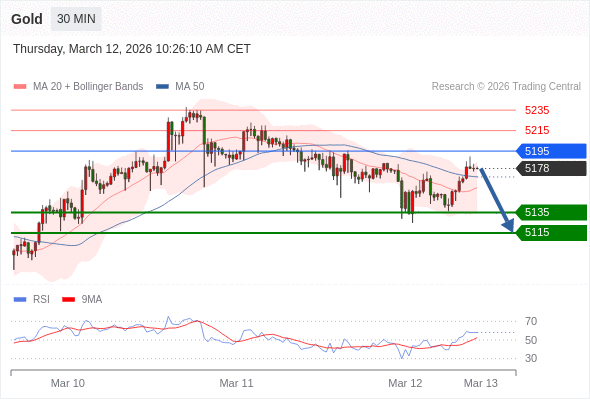
Task: Click the RSI 30 level label
Action: [x=531, y=358]
